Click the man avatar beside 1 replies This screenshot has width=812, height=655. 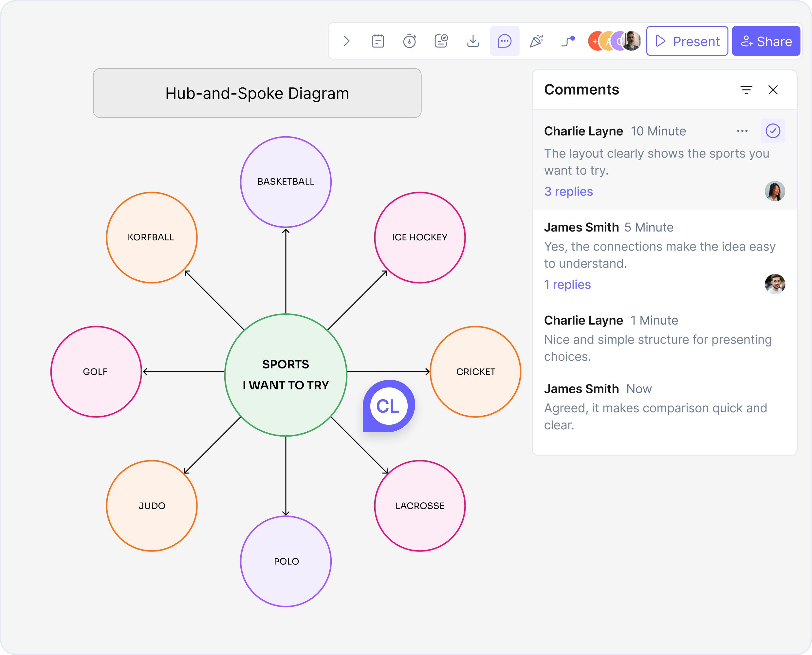pos(775,284)
